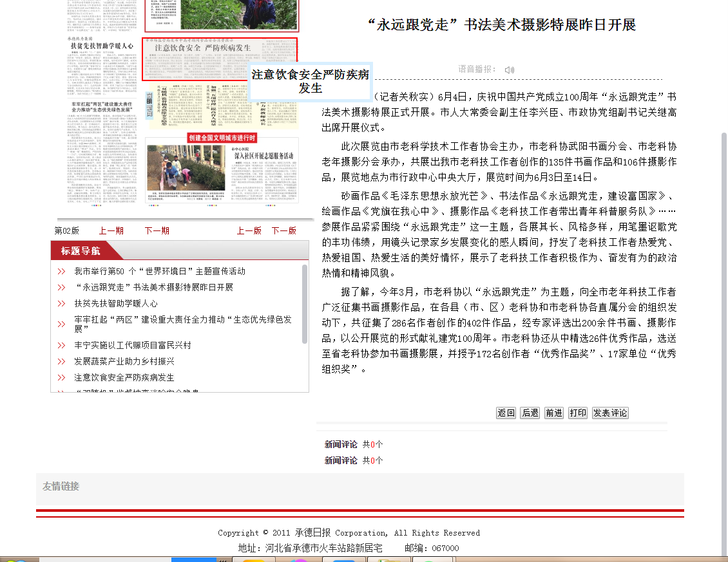Print the article with 打印 button
The width and height of the screenshot is (728, 562).
pyautogui.click(x=578, y=413)
